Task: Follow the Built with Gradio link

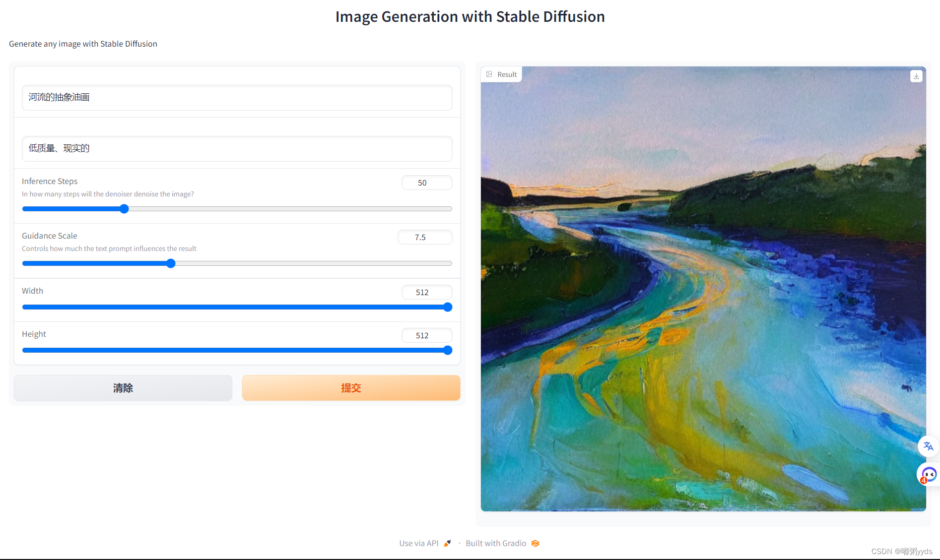Action: [x=496, y=543]
